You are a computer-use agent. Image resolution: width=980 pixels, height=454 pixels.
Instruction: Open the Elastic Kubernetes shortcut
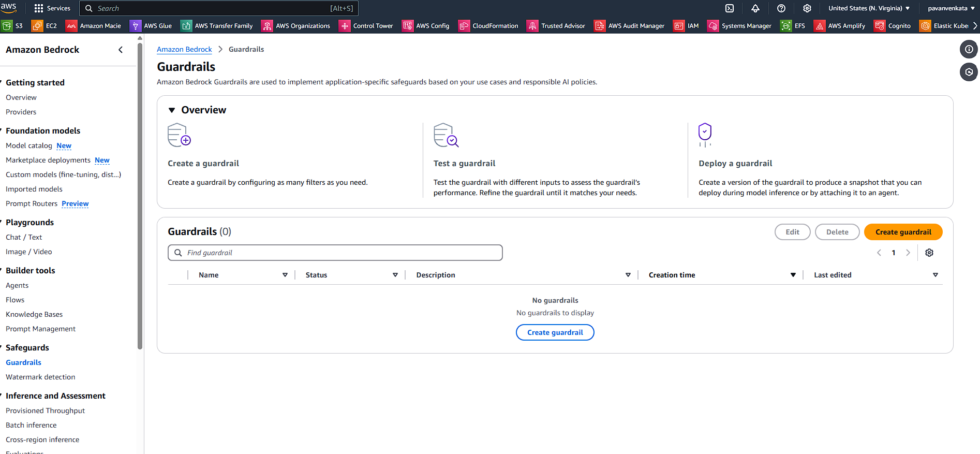tap(944, 26)
